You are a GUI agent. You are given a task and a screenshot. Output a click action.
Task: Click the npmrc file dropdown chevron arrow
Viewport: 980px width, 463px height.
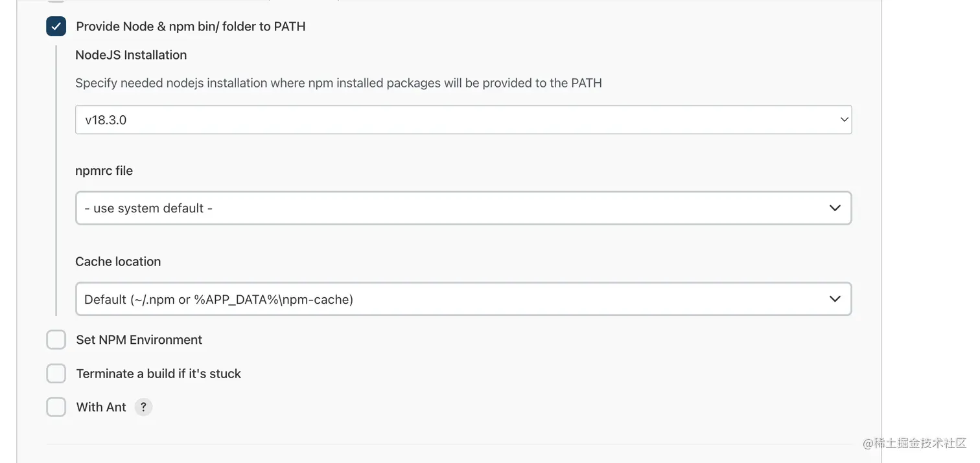(x=835, y=209)
